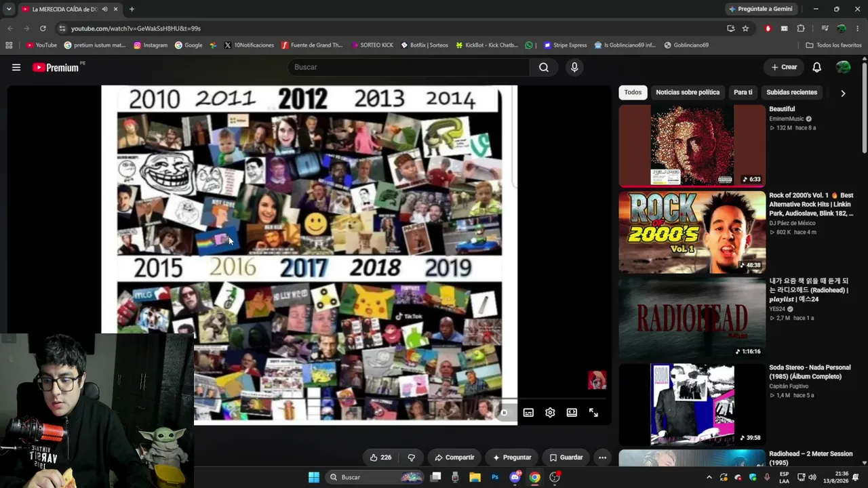Click the Preguntar button
This screenshot has width=868, height=488.
click(x=512, y=457)
